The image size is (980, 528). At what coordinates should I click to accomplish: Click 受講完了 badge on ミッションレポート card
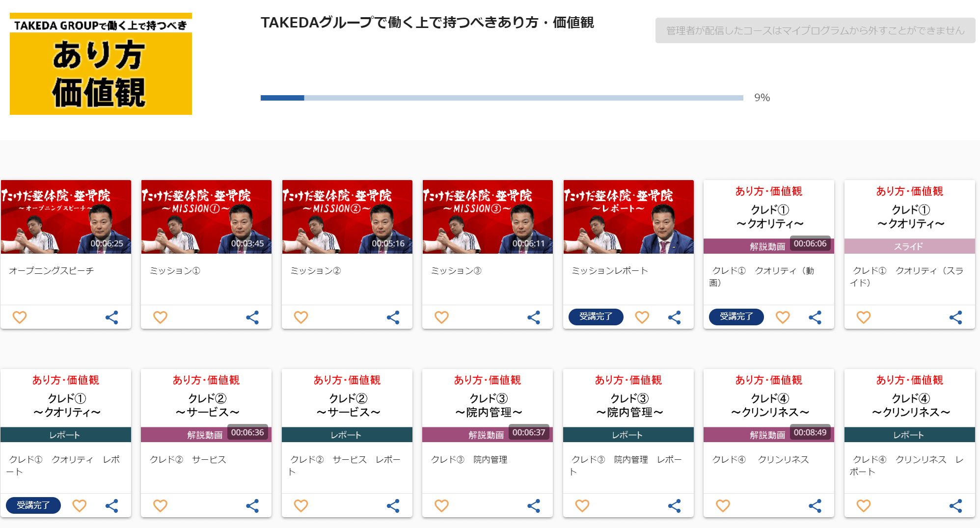click(x=596, y=317)
